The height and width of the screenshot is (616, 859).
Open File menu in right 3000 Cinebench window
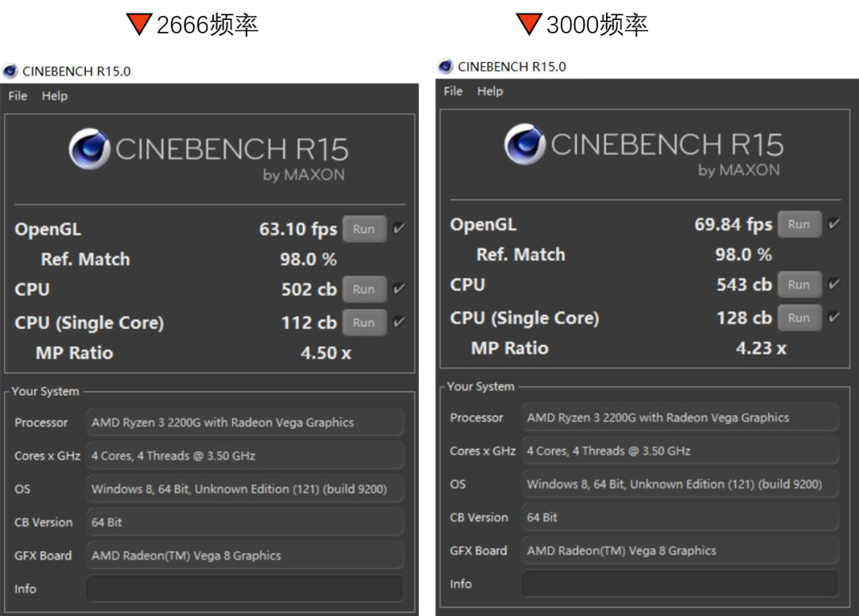tap(453, 91)
